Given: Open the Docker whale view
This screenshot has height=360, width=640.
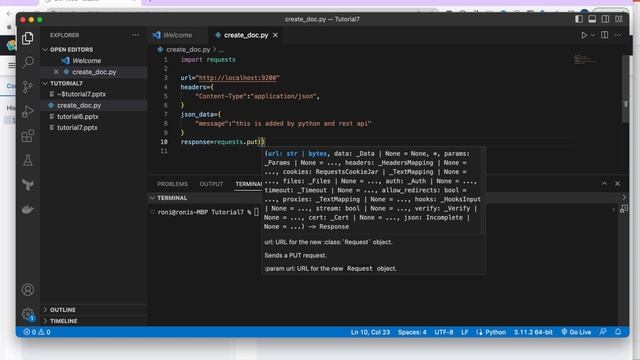Looking at the screenshot, I should pos(28,209).
